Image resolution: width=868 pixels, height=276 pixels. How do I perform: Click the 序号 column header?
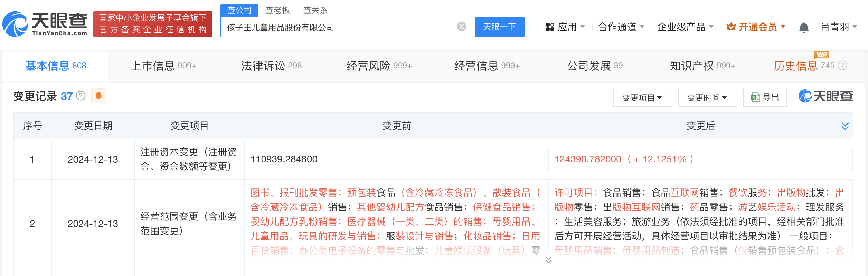(x=32, y=126)
